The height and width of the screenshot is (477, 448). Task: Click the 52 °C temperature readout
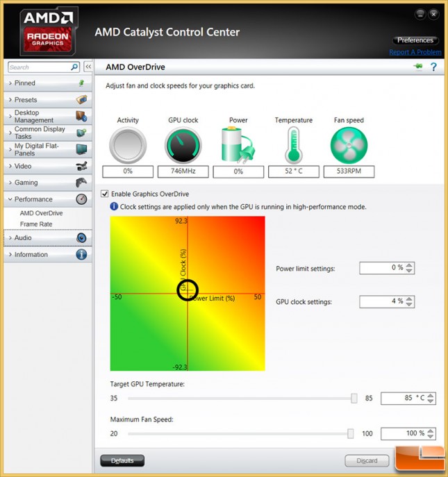pyautogui.click(x=294, y=171)
